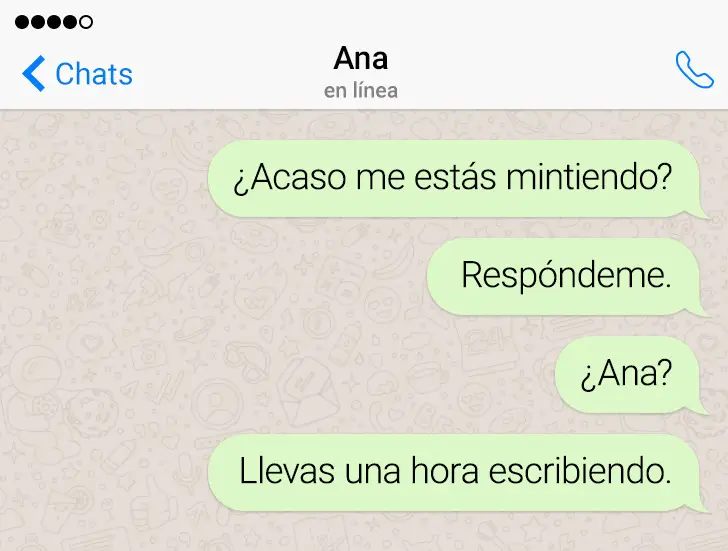Select the 'Llevas una hora escribiendo.' message
This screenshot has width=728, height=551.
[x=457, y=473]
